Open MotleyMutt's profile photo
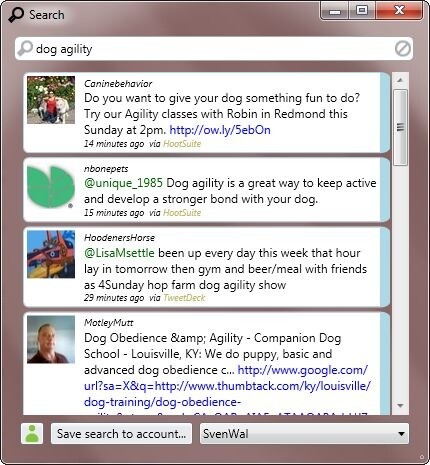Image resolution: width=430 pixels, height=465 pixels. 51,340
